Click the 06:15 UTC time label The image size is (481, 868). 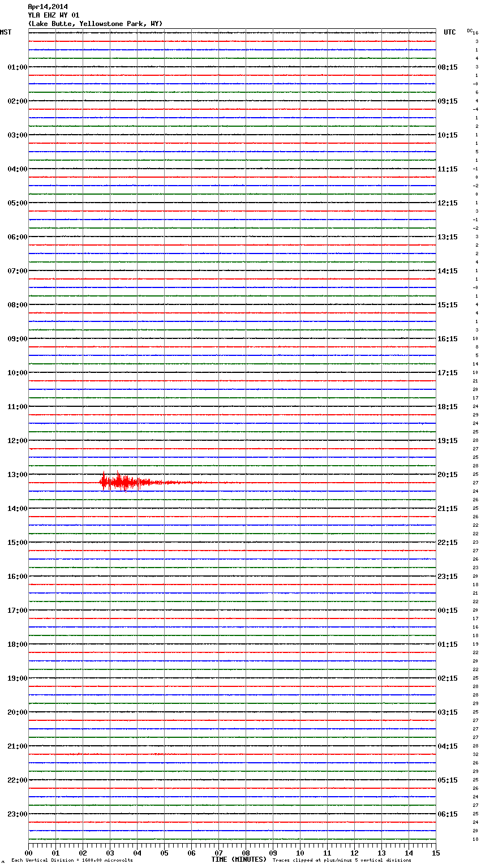click(448, 814)
